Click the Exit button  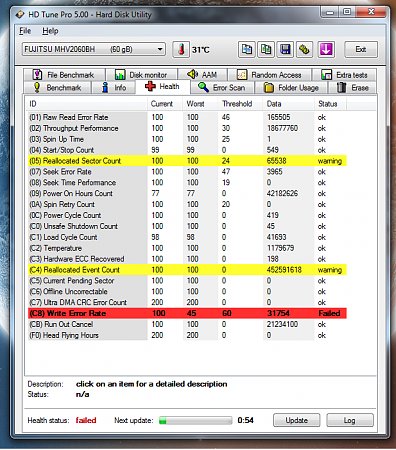361,50
